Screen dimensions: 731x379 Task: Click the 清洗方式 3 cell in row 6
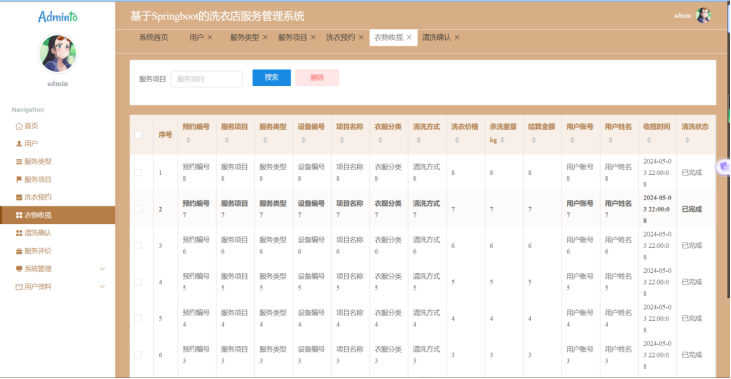(x=426, y=355)
